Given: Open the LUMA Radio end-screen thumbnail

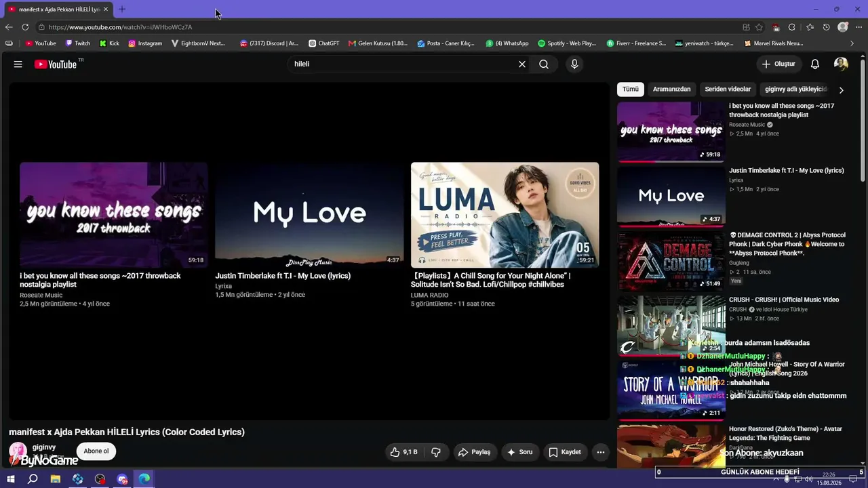Looking at the screenshot, I should point(505,215).
